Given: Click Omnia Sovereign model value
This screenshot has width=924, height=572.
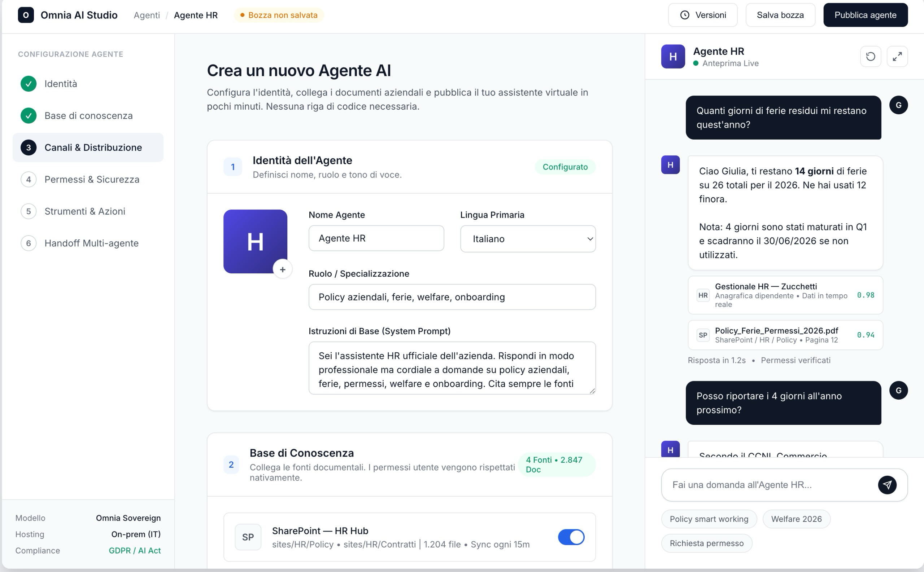Looking at the screenshot, I should (128, 518).
